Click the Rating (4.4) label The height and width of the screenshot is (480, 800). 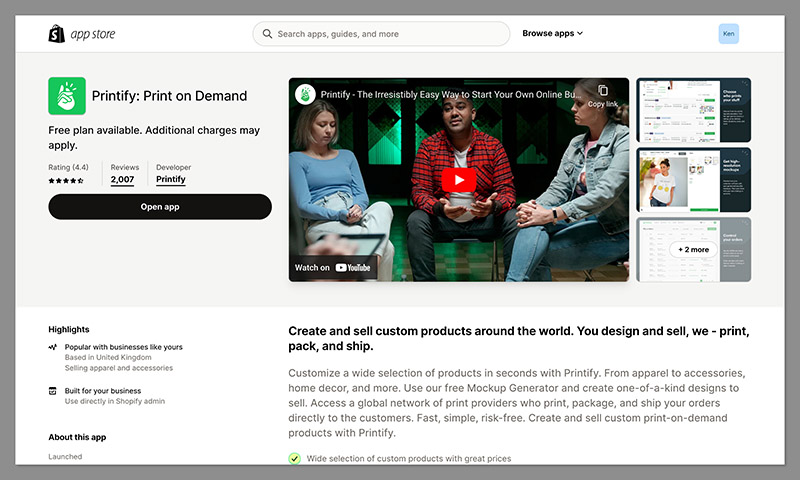coord(68,167)
